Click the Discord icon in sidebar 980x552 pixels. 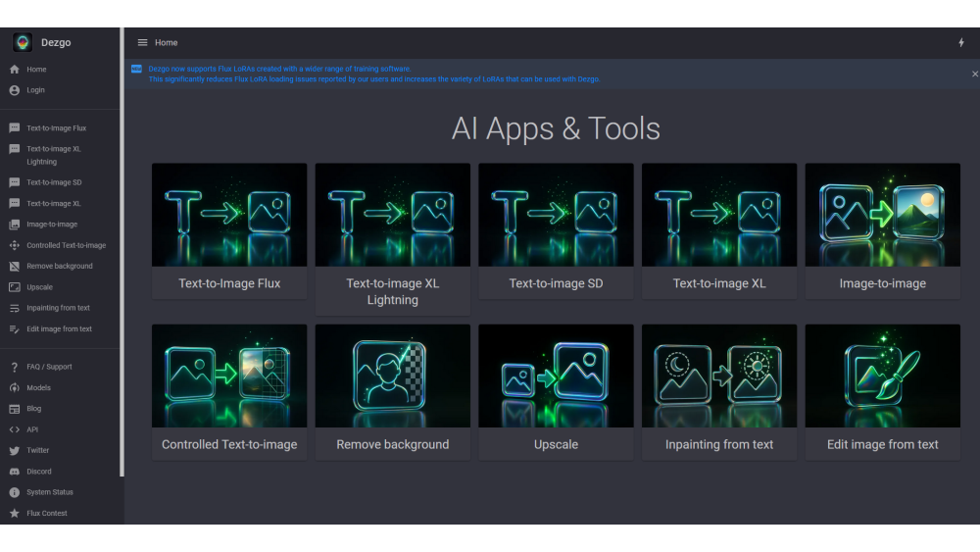coord(15,472)
